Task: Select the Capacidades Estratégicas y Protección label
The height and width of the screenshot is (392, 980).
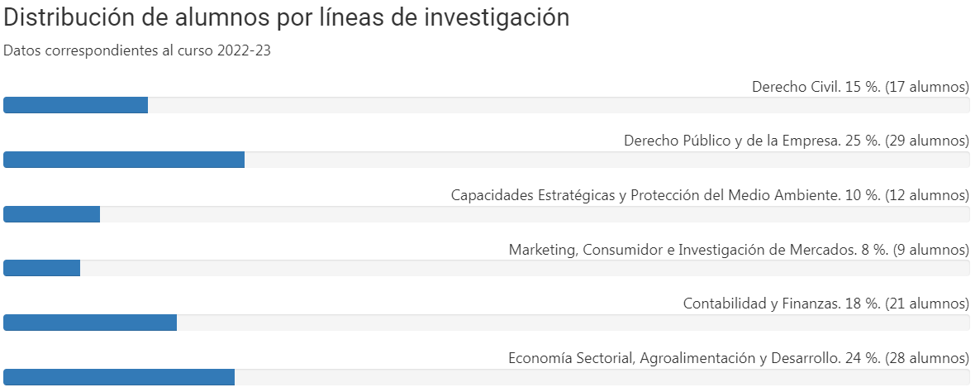Action: [x=709, y=195]
